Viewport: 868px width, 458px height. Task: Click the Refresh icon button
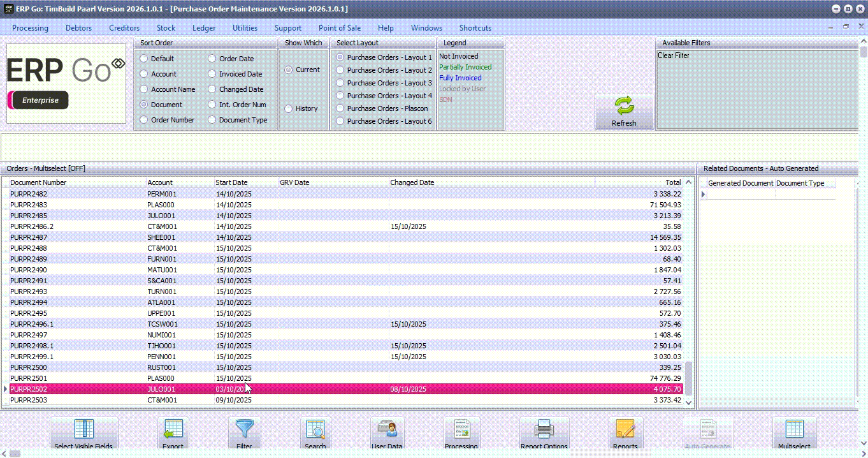tap(624, 111)
